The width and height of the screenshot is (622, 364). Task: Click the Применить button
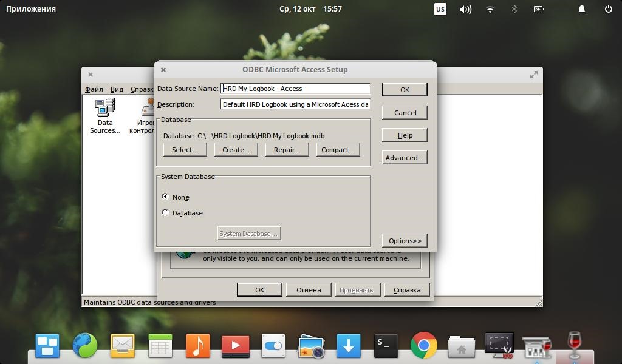click(358, 289)
